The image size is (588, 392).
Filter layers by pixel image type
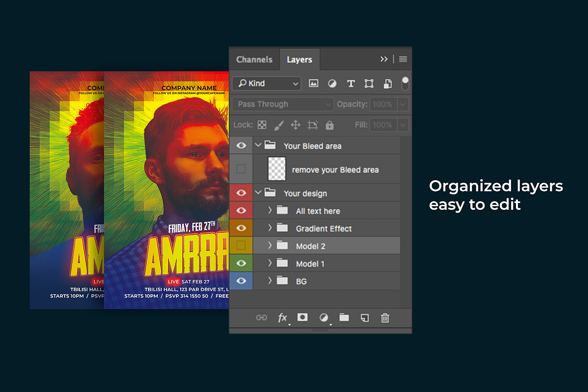(x=314, y=83)
